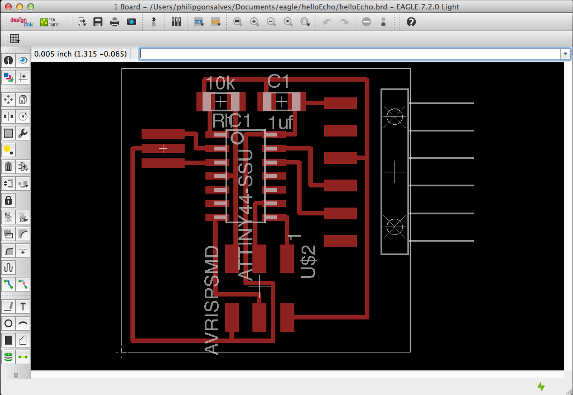Open the library use books icon

tap(177, 22)
